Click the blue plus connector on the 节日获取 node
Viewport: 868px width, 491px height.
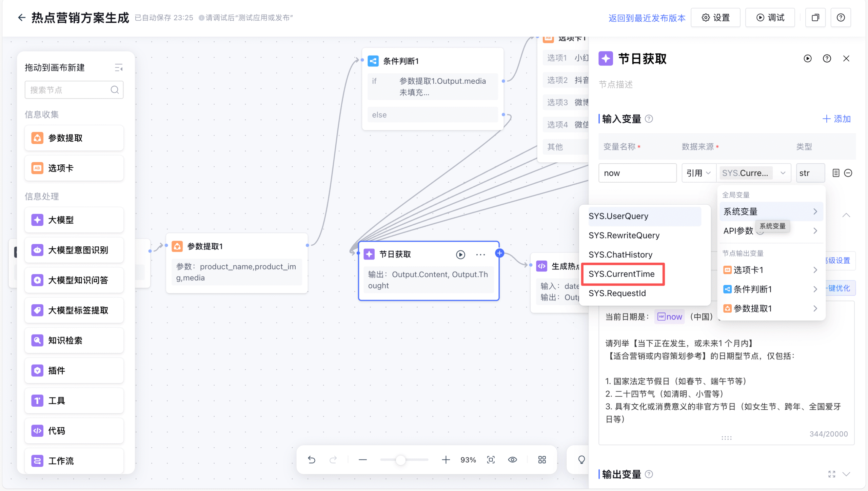point(499,253)
